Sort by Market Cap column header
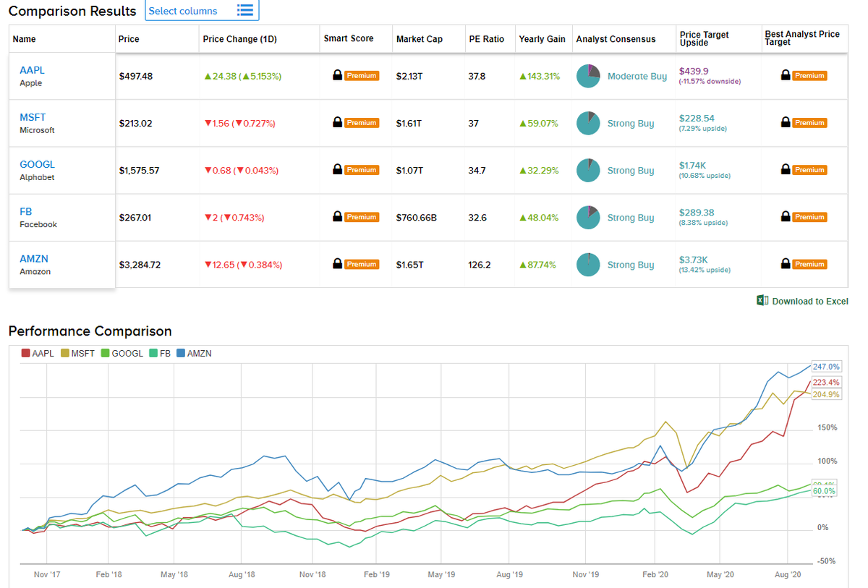The height and width of the screenshot is (588, 868). pos(420,39)
